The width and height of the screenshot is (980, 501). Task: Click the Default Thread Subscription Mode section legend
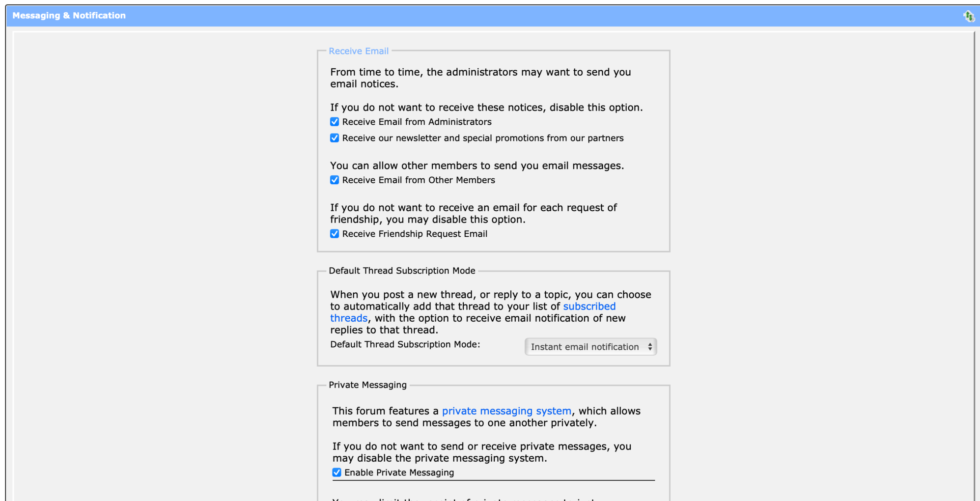(402, 271)
